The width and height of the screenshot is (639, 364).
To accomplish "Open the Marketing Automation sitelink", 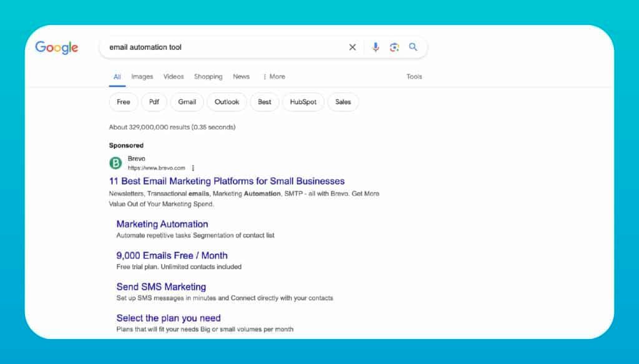I will tap(162, 224).
